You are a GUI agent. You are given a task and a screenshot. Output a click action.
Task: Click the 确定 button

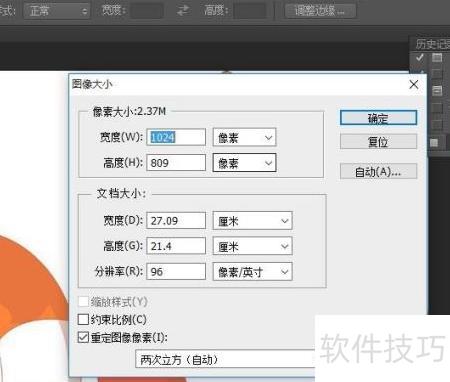tap(378, 118)
